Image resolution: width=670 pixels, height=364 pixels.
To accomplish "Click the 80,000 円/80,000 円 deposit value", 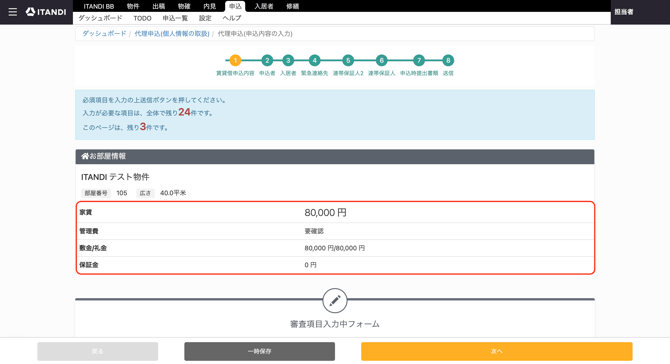I will click(x=335, y=248).
